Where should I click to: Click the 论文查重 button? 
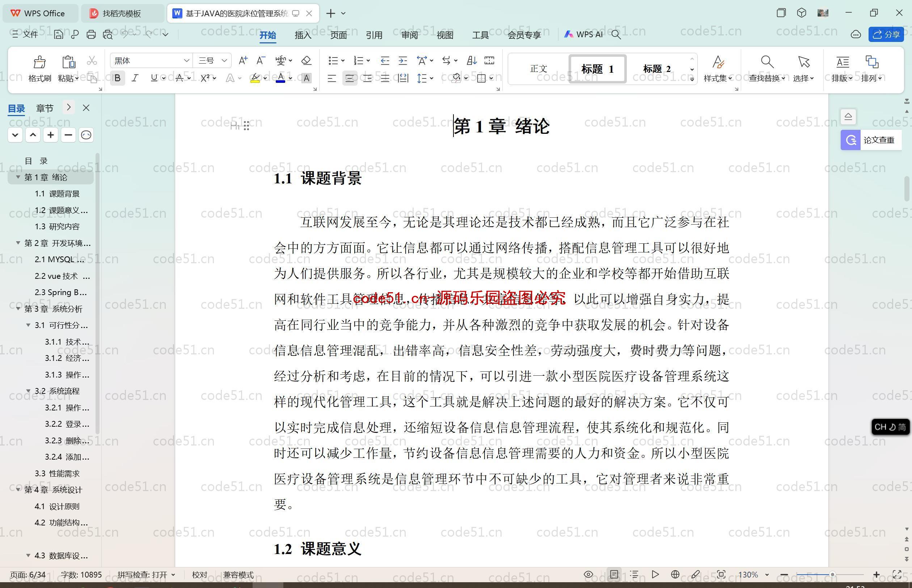(x=871, y=140)
